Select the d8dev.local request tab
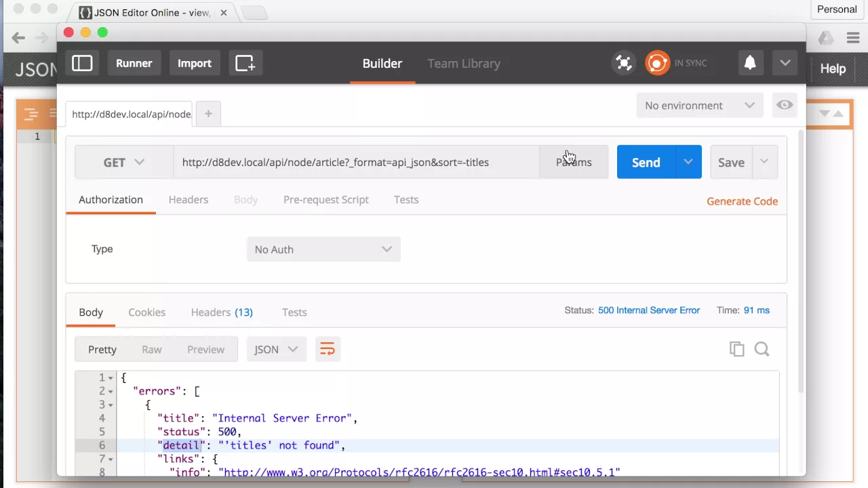Image resolution: width=868 pixels, height=488 pixels. (129, 114)
